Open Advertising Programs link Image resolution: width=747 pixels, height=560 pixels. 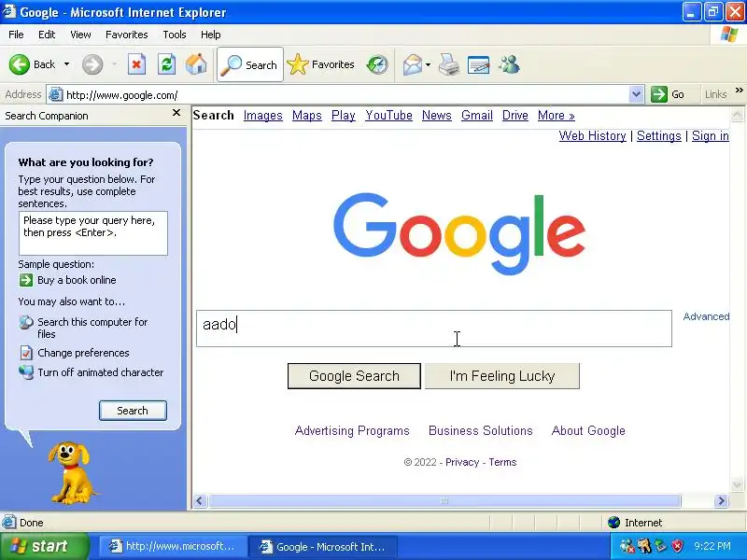(352, 430)
